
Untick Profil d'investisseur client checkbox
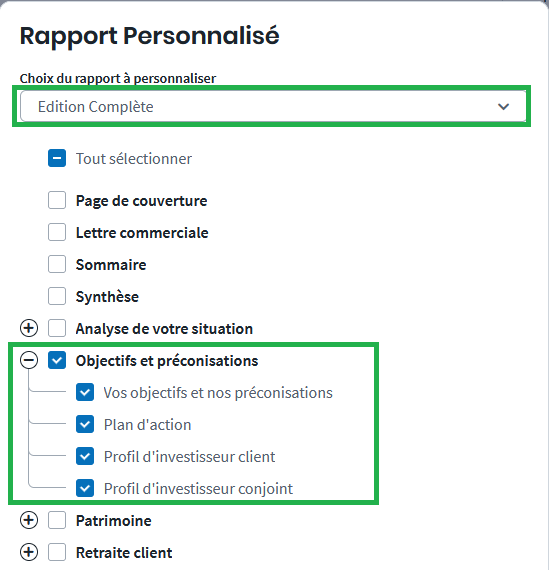[x=85, y=456]
